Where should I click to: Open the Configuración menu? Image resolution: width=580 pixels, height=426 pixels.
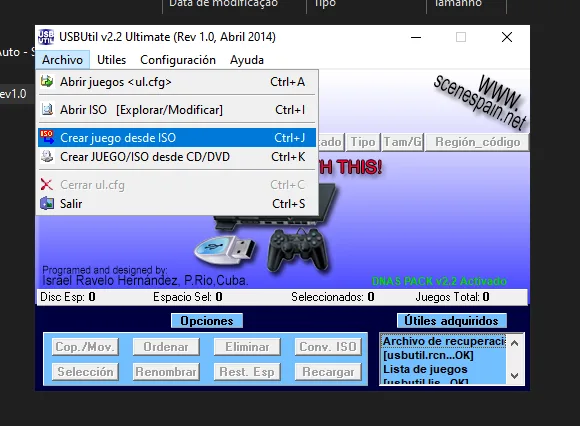(x=178, y=60)
